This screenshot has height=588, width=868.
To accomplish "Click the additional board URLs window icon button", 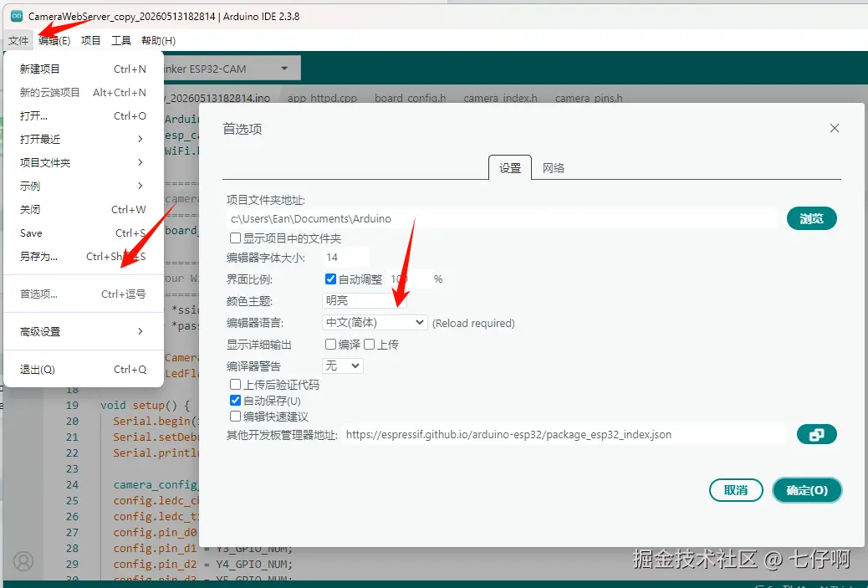I will (x=816, y=435).
